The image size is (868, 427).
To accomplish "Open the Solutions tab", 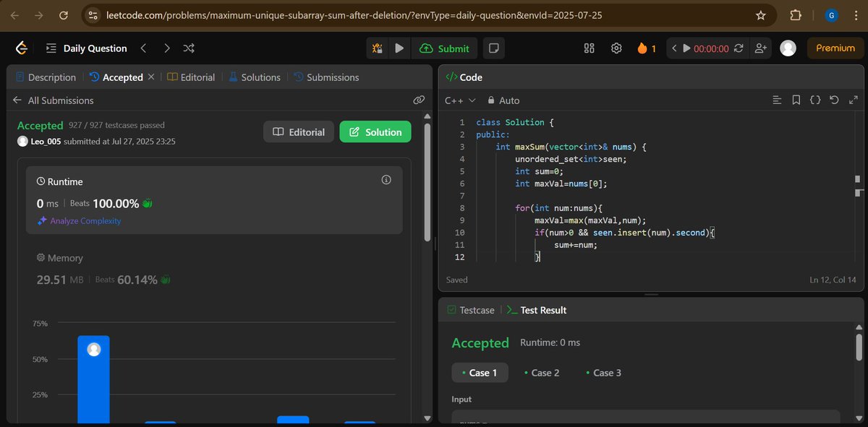I will pos(255,77).
